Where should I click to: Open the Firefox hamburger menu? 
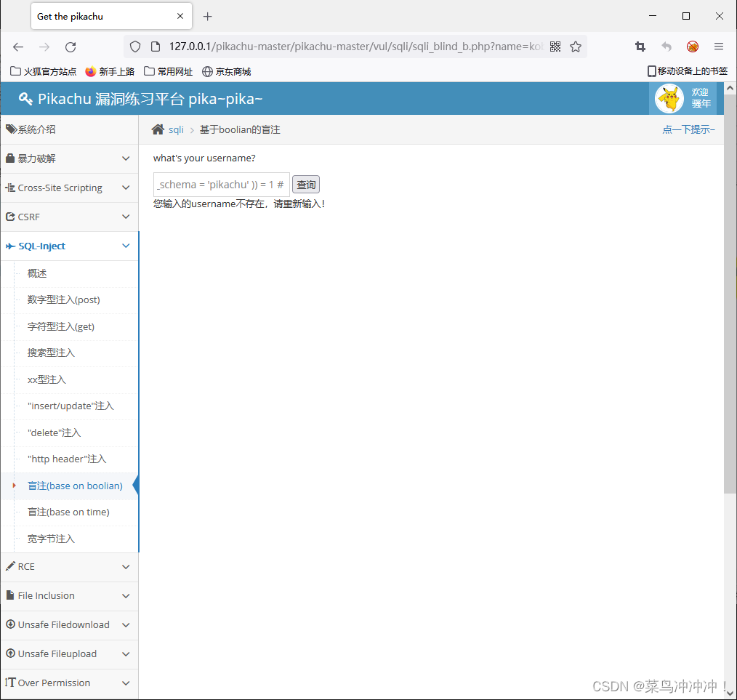point(719,47)
